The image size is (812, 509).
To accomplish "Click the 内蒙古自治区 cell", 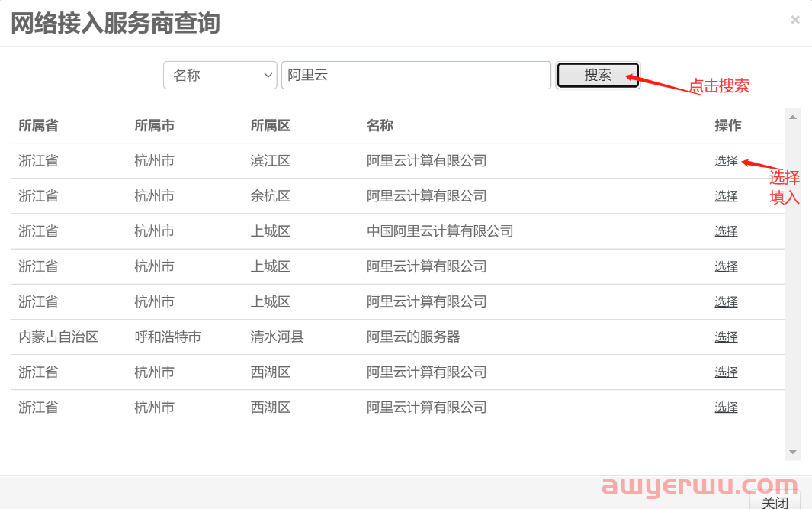I will 59,337.
